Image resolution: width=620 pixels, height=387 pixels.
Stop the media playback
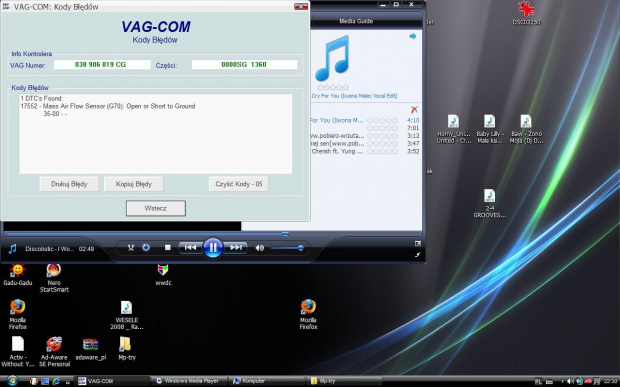(168, 247)
